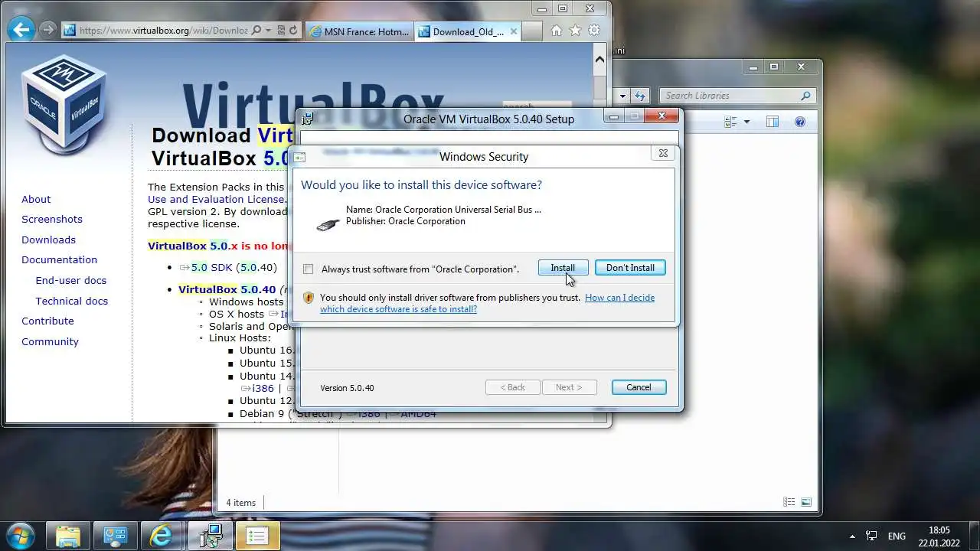The image size is (980, 551).
Task: Click Search Libraries magnifier icon
Action: pyautogui.click(x=805, y=96)
